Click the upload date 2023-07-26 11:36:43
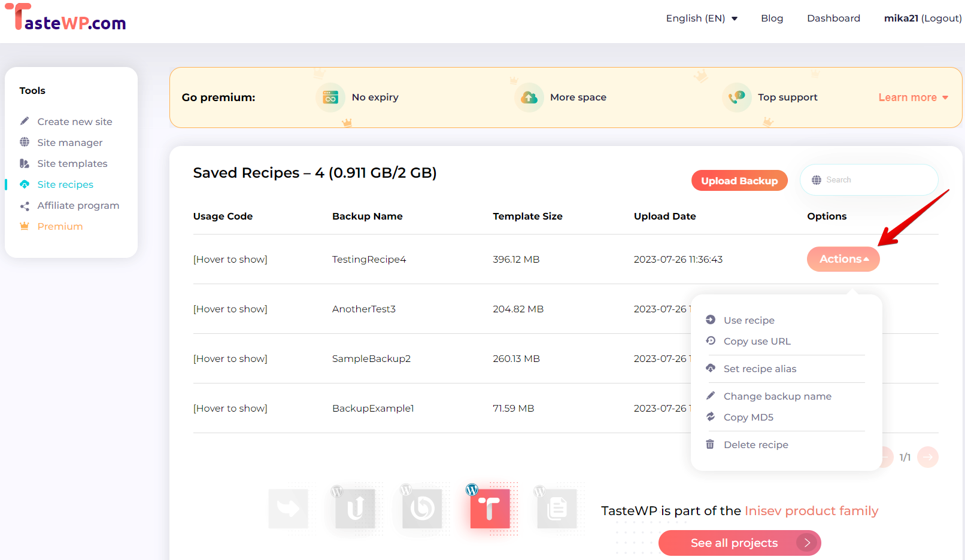Viewport: 965px width, 560px height. [678, 259]
